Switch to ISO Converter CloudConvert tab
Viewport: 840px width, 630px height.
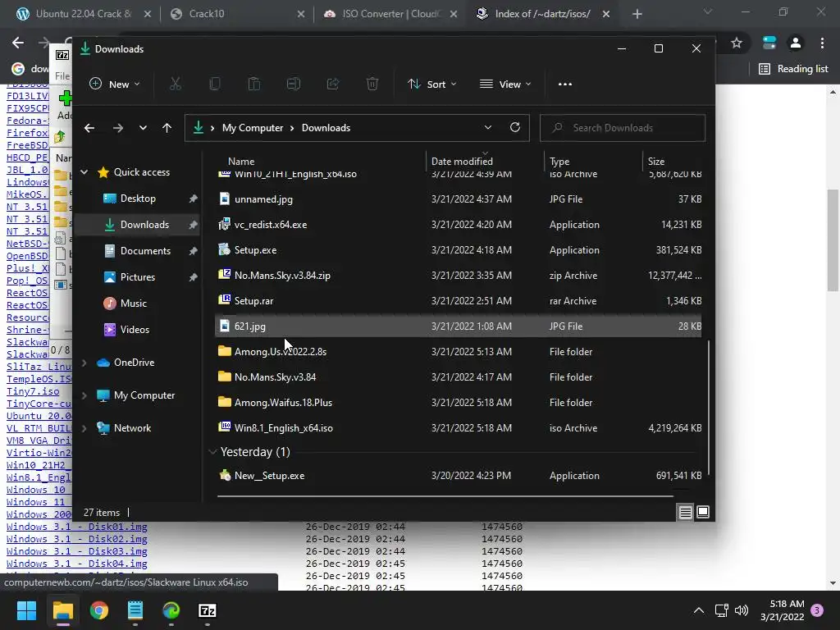click(390, 14)
